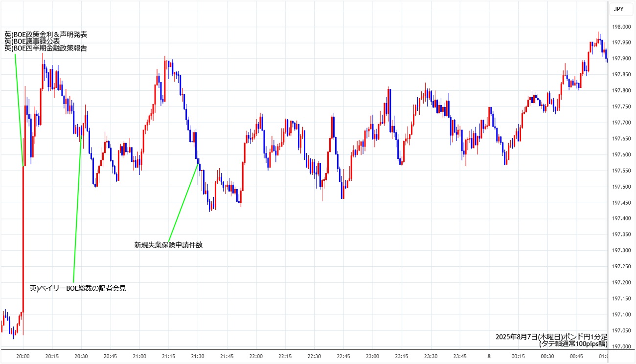Click the 197.700 price axis label
636x364 pixels.
[x=621, y=123]
